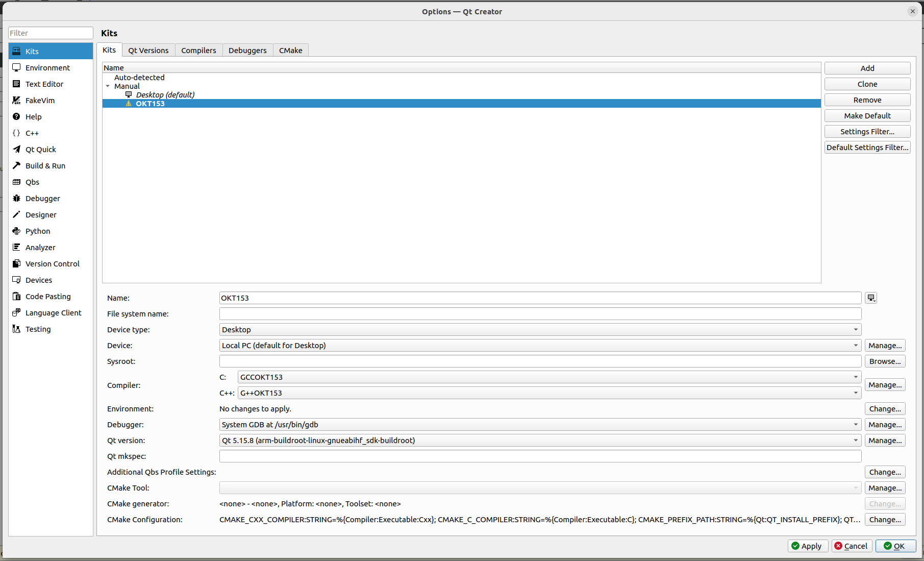924x561 pixels.
Task: Focus the Filter search field
Action: click(51, 33)
